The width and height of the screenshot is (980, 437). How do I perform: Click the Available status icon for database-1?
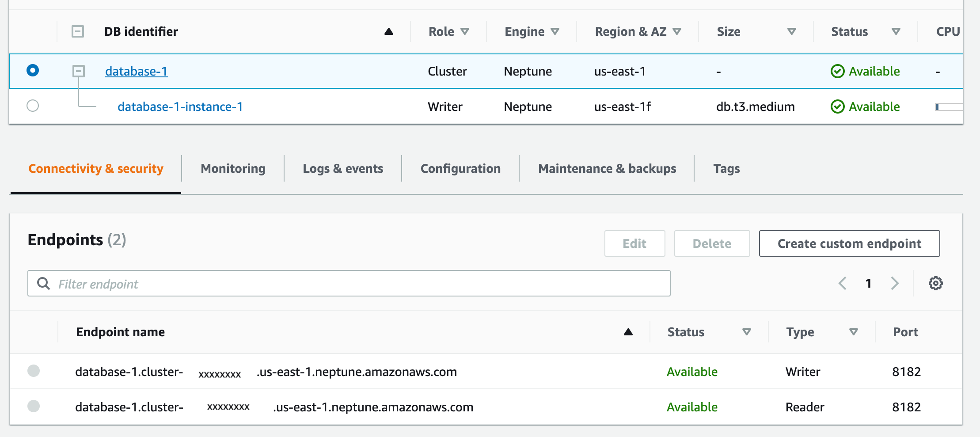(838, 71)
